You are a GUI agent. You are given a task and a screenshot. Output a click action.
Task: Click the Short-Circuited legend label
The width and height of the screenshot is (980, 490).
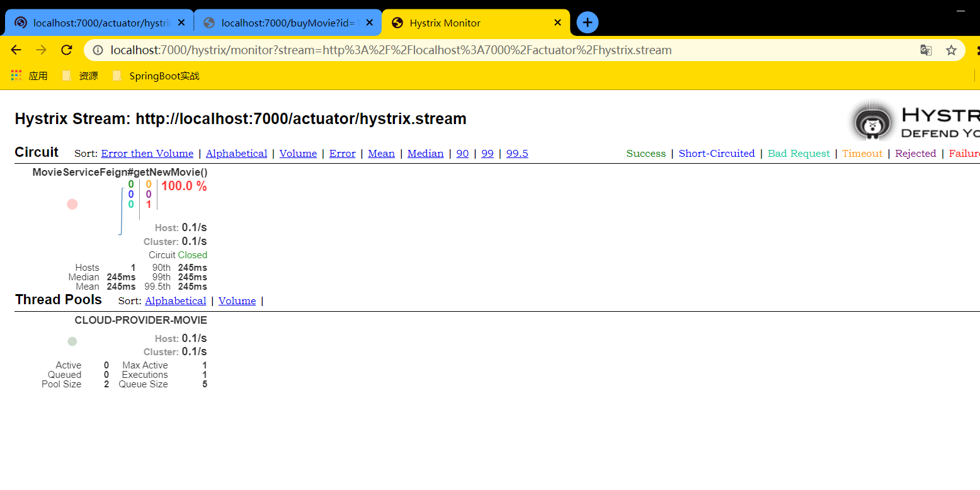coord(717,154)
